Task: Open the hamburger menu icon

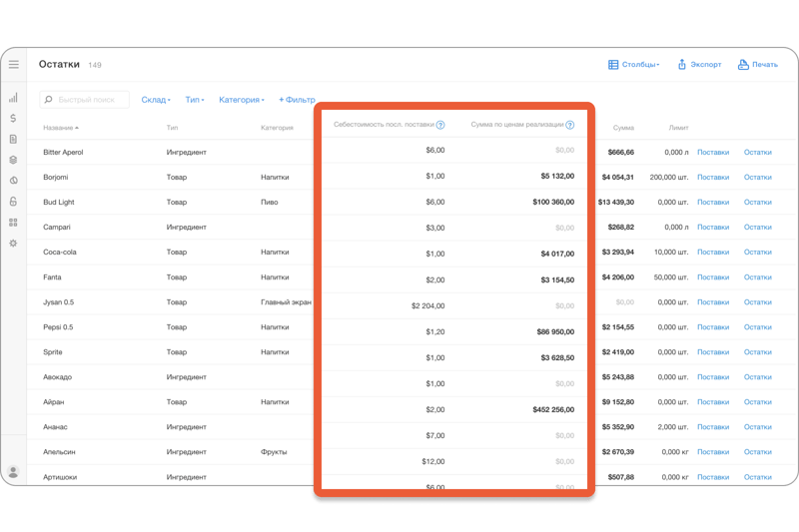Action: click(14, 64)
